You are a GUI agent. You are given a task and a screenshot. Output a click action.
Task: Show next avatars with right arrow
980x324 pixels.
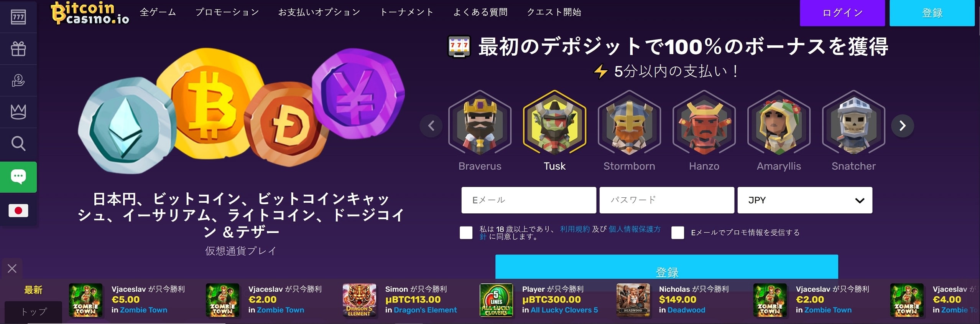pos(903,126)
